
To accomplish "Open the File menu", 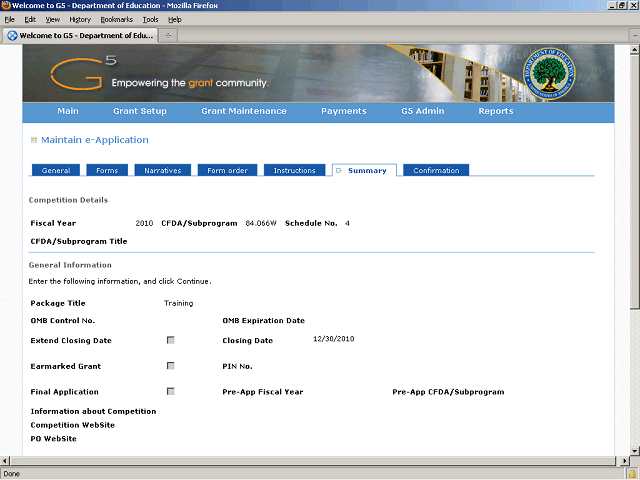I will pyautogui.click(x=9, y=20).
